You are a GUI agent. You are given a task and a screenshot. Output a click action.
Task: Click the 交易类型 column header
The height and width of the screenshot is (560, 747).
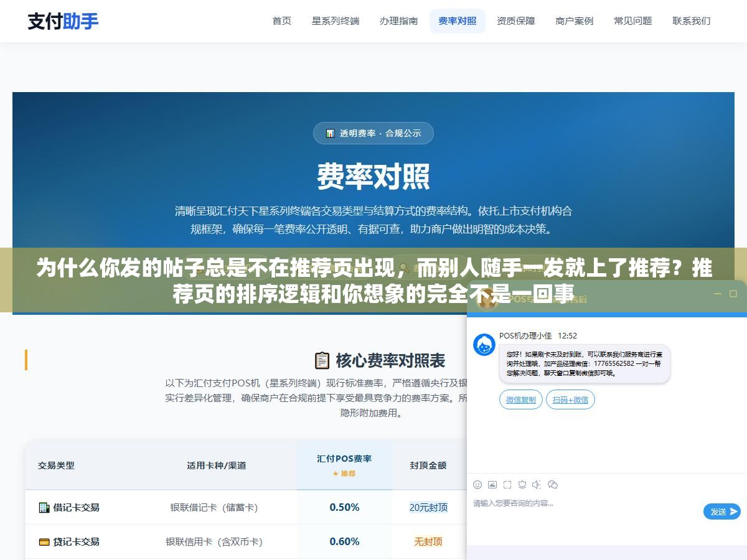(56, 465)
